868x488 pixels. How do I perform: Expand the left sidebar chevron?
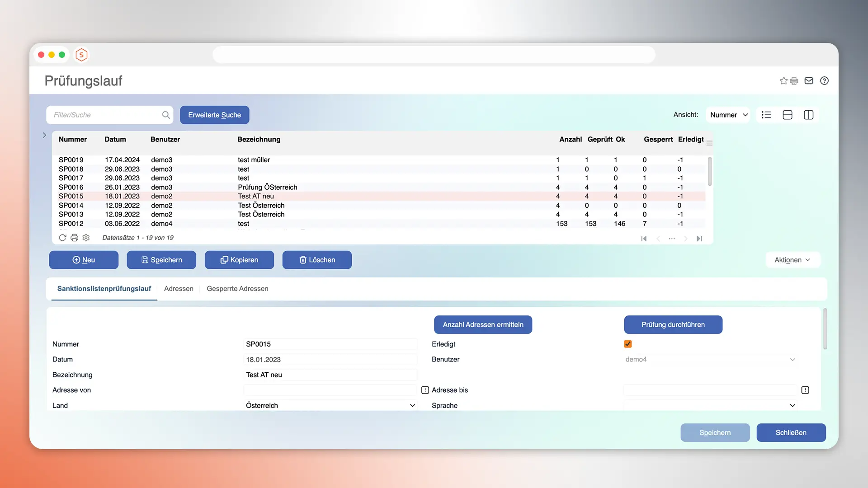(44, 135)
